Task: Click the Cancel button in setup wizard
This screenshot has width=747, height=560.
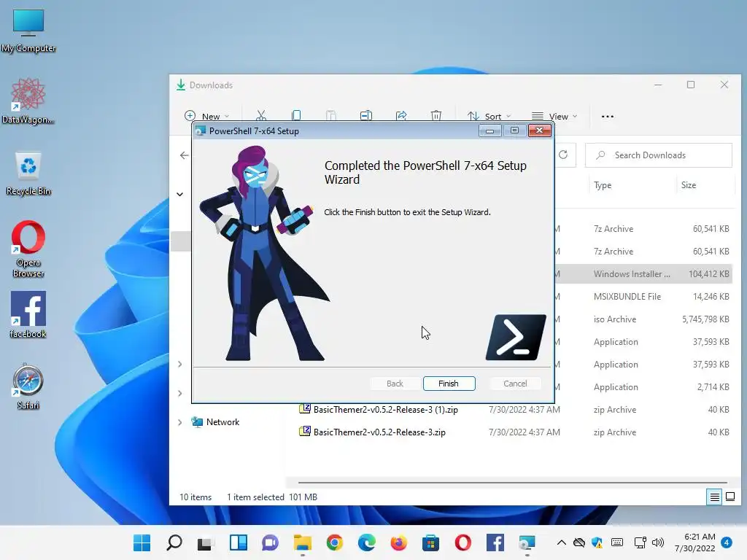Action: (x=515, y=384)
